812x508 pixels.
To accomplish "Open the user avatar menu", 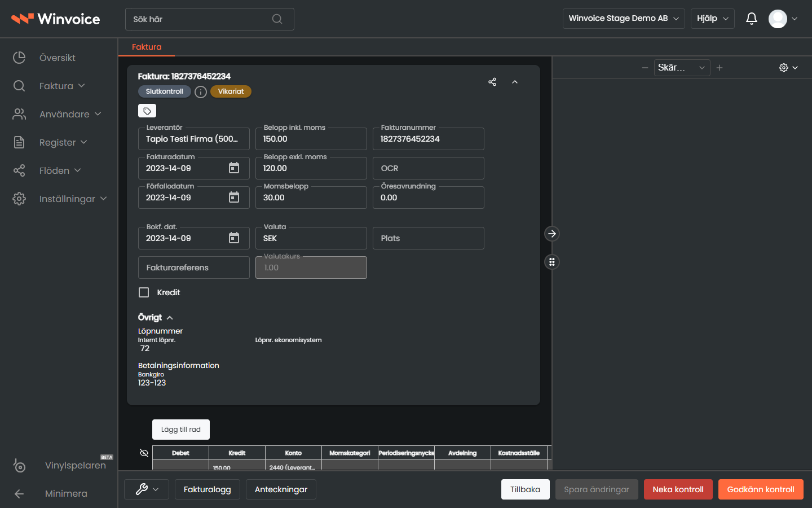I will [783, 19].
